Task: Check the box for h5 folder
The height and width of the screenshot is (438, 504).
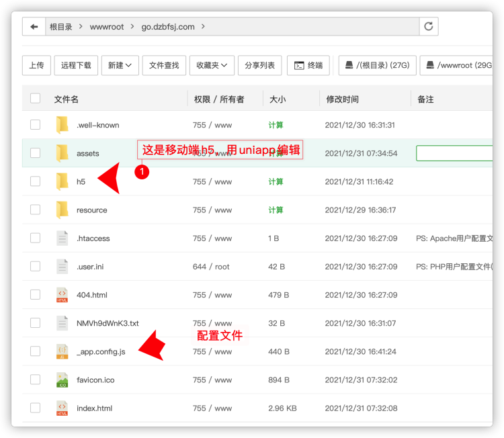Action: (35, 181)
